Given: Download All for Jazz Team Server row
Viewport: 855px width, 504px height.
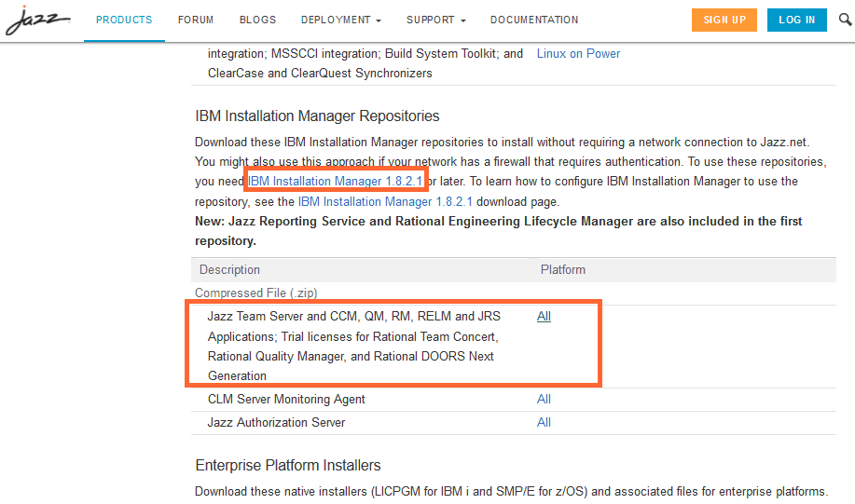Looking at the screenshot, I should [544, 316].
